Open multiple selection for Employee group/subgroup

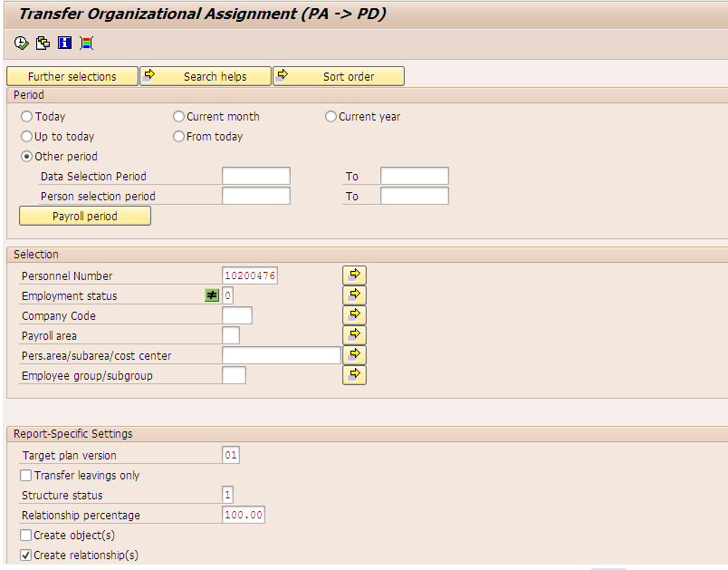coord(354,374)
